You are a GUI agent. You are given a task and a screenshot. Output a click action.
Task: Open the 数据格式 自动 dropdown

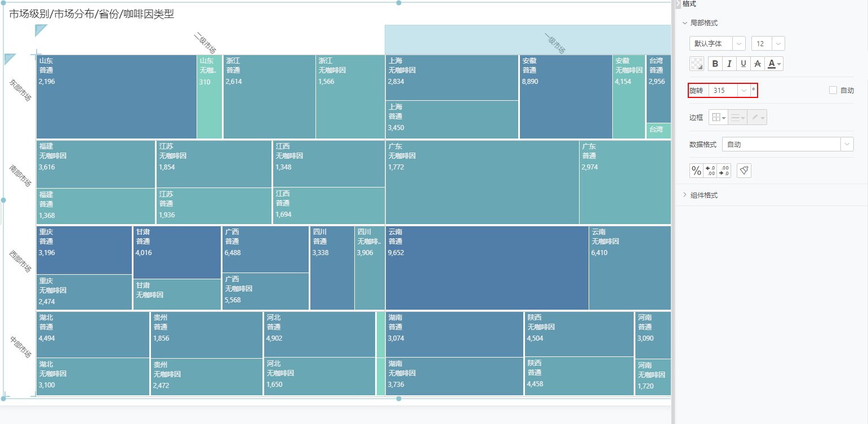coord(787,145)
